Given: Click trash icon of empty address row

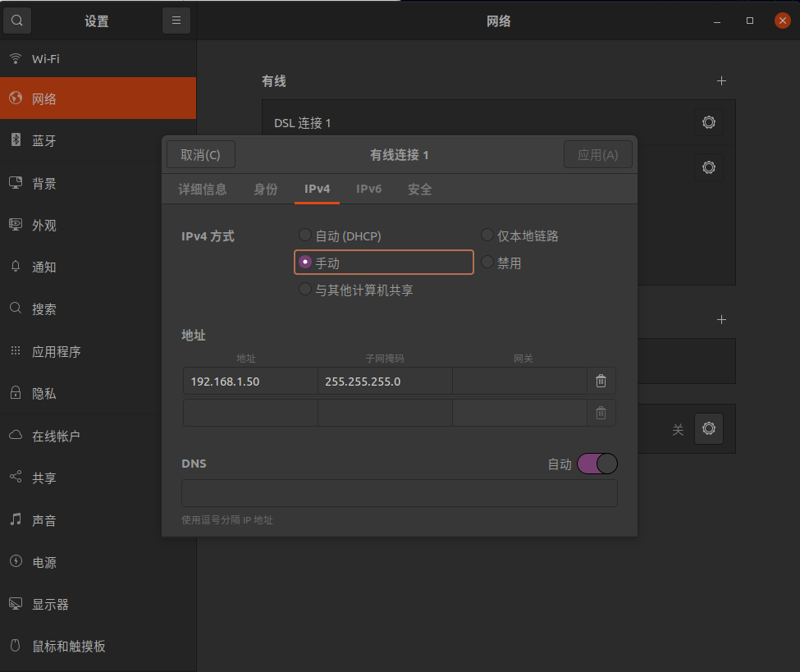Looking at the screenshot, I should point(601,413).
